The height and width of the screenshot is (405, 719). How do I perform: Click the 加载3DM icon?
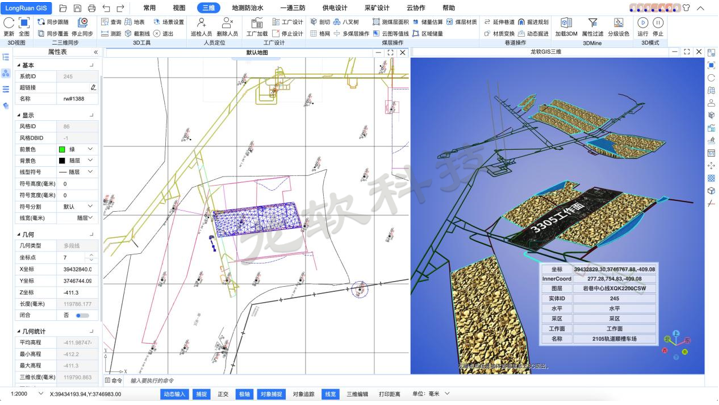coord(566,26)
